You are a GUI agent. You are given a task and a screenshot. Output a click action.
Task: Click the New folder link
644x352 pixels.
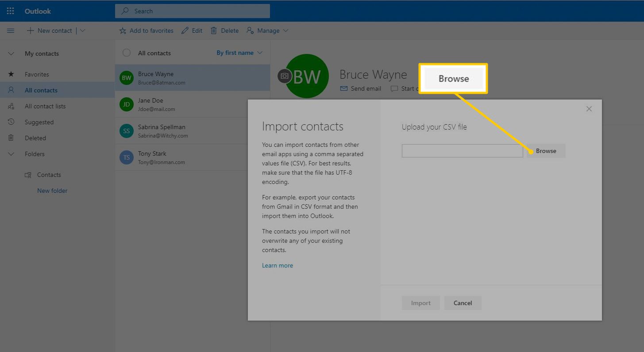tap(52, 191)
